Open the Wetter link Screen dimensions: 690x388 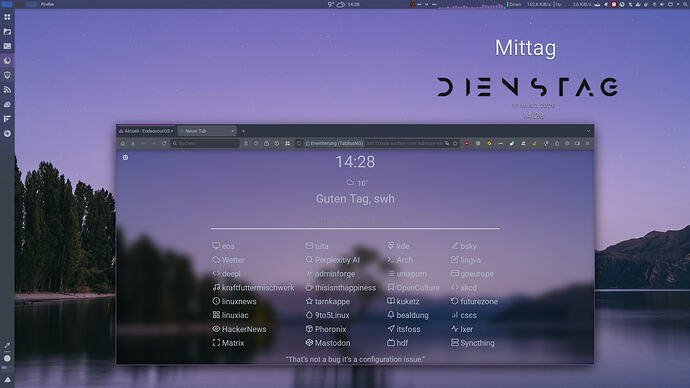tap(228, 260)
